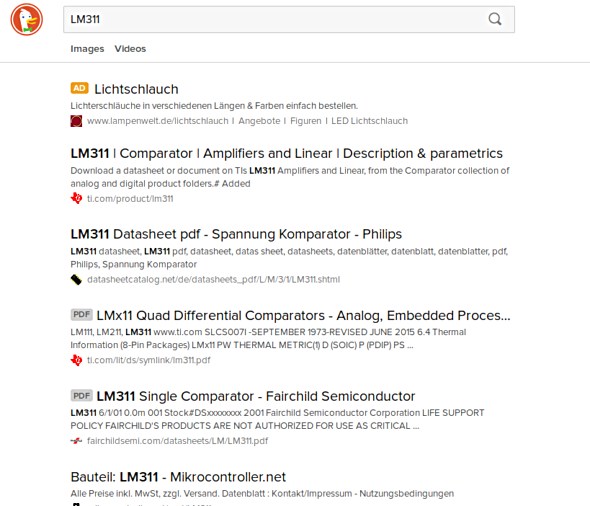Click the DuckDuckGo duck logo
Viewport: 590px width, 506px height.
[26, 19]
